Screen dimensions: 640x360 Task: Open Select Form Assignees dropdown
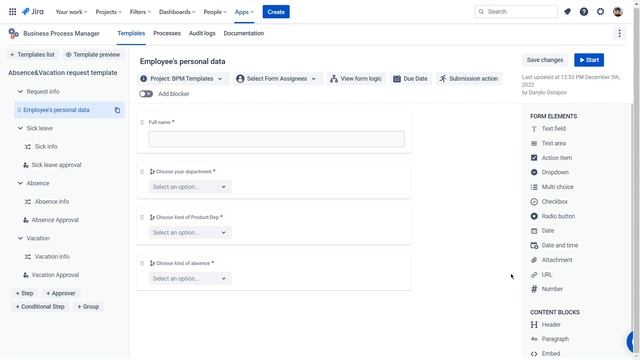point(277,79)
